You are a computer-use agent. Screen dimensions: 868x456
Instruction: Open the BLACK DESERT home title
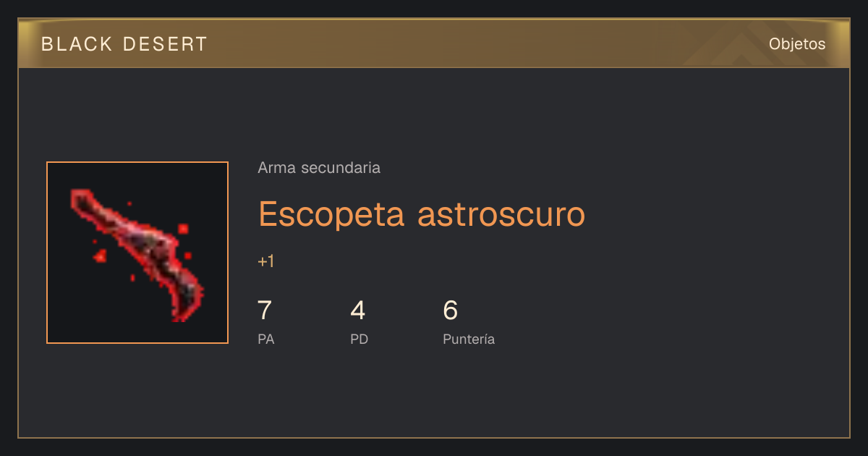[124, 44]
